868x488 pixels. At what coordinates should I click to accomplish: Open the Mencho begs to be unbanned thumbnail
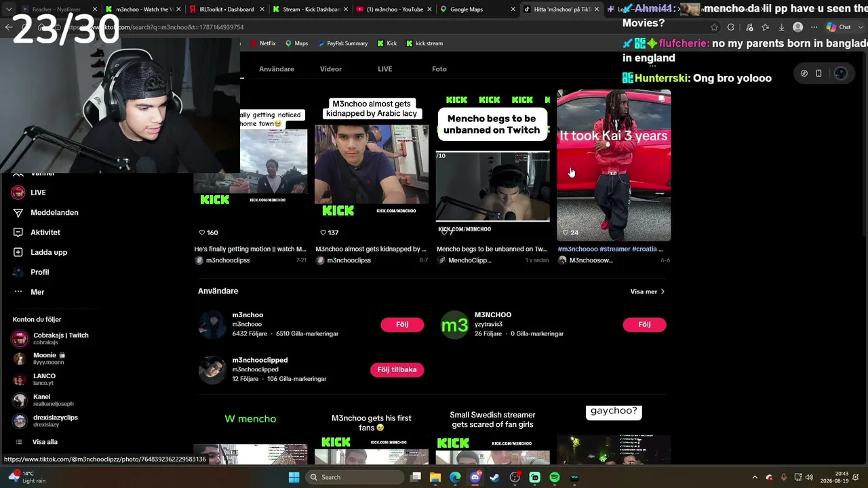tap(493, 165)
